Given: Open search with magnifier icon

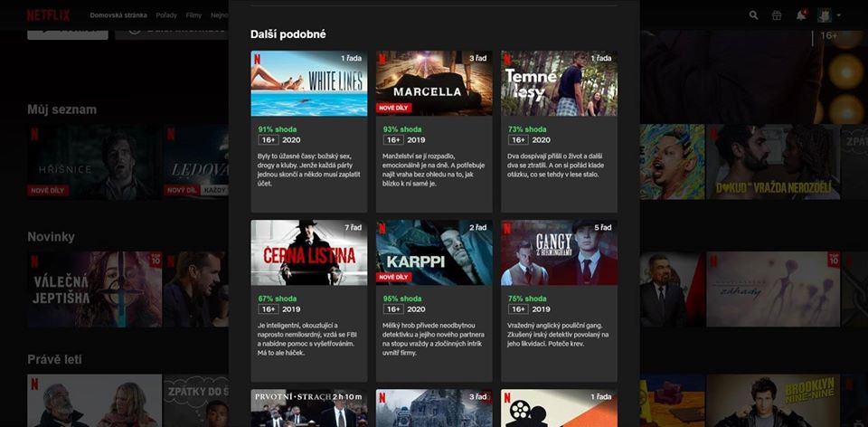Looking at the screenshot, I should tap(753, 15).
